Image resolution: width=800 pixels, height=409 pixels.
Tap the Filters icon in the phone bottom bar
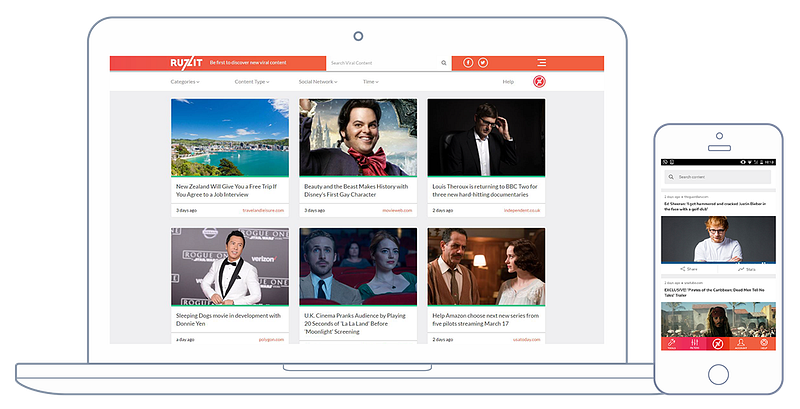click(694, 344)
